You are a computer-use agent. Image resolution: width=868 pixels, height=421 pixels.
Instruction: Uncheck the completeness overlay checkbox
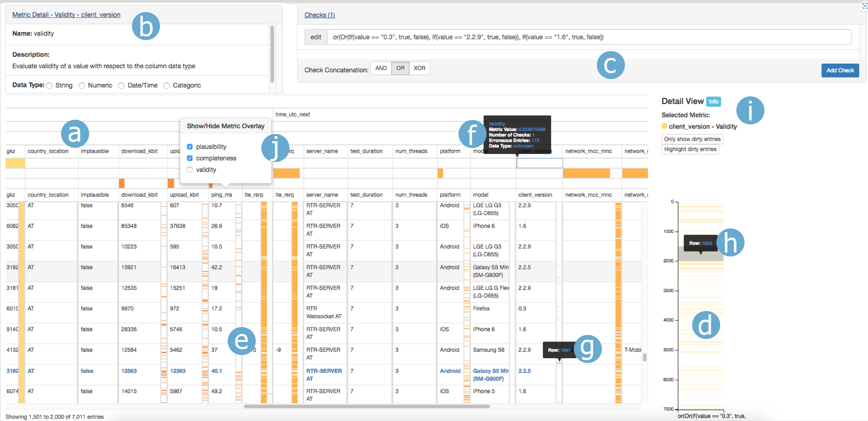coord(190,158)
